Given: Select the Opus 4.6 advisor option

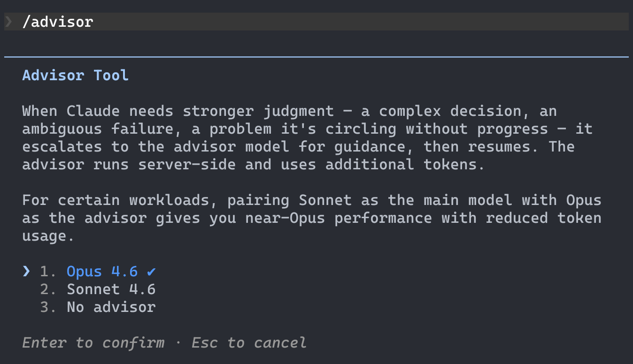Looking at the screenshot, I should 102,272.
